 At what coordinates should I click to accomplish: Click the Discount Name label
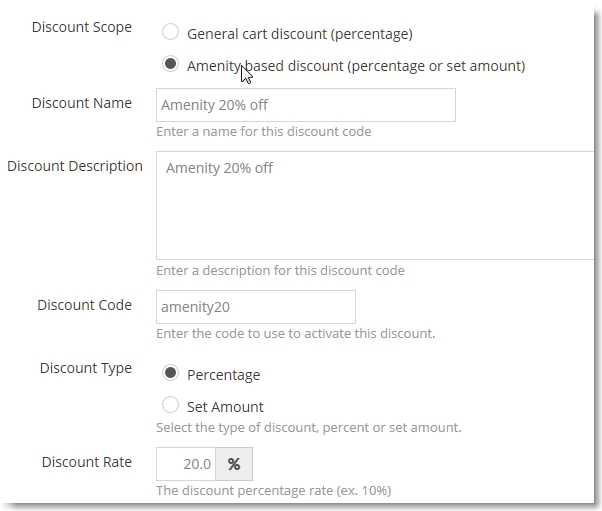point(82,103)
